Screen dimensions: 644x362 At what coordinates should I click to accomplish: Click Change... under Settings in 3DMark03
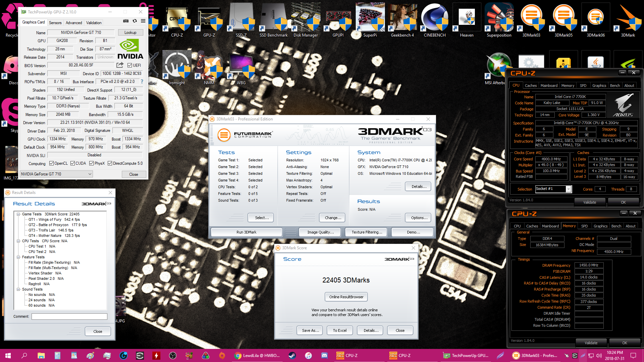332,218
